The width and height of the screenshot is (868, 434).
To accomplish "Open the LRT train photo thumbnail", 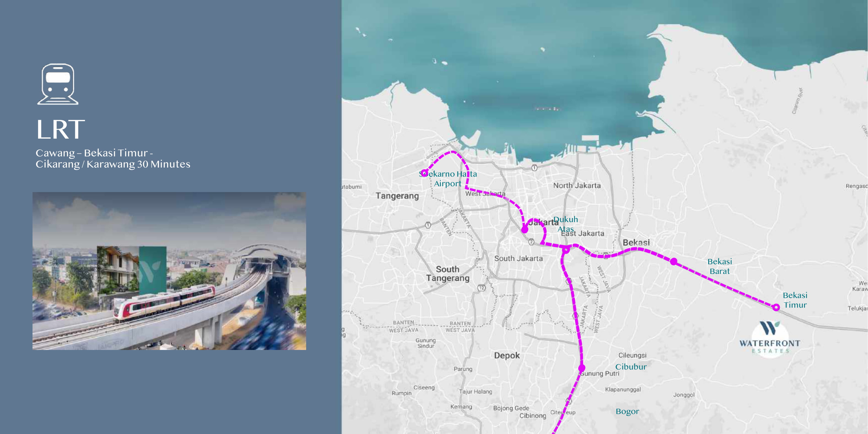I will pos(169,271).
